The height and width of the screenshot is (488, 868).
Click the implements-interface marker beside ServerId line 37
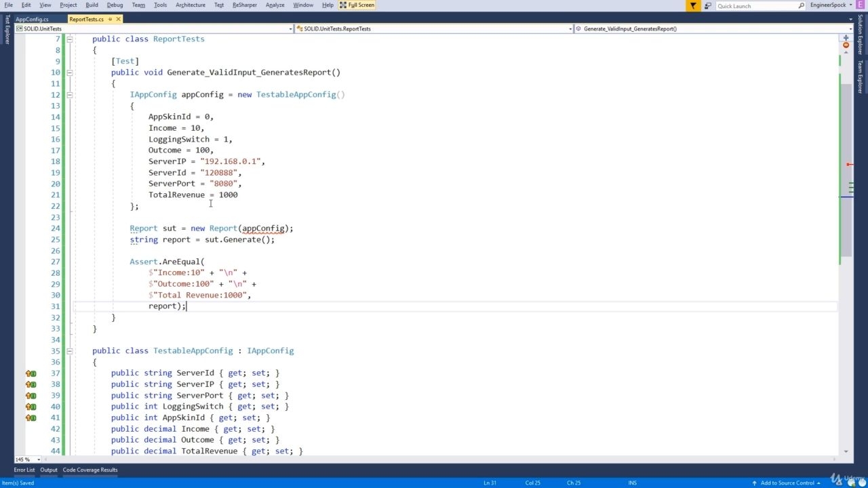pyautogui.click(x=31, y=373)
